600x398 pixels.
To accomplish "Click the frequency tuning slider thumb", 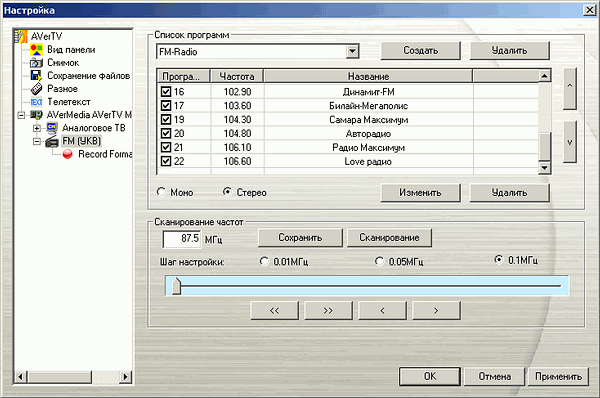I will coord(176,286).
